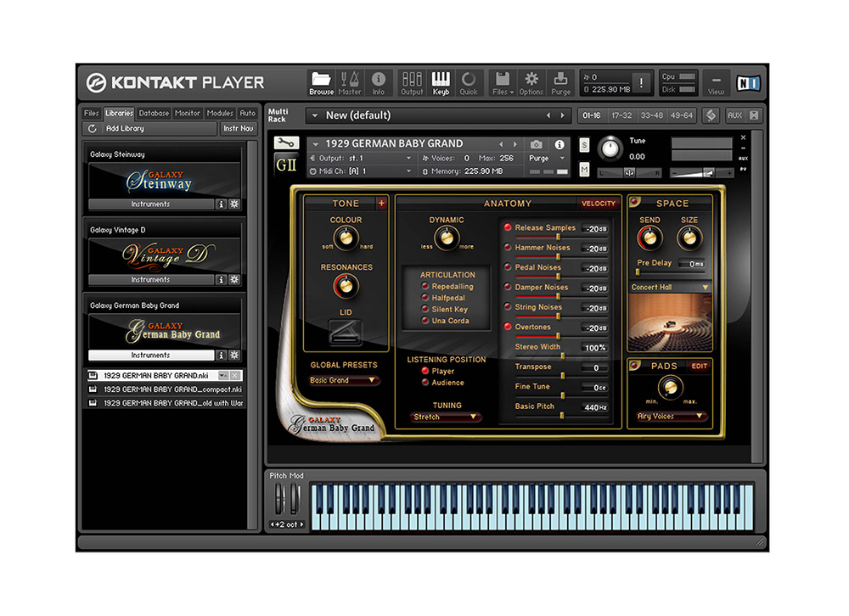Toggle the Pedal Noises LED
This screenshot has width=849, height=616.
[x=508, y=267]
